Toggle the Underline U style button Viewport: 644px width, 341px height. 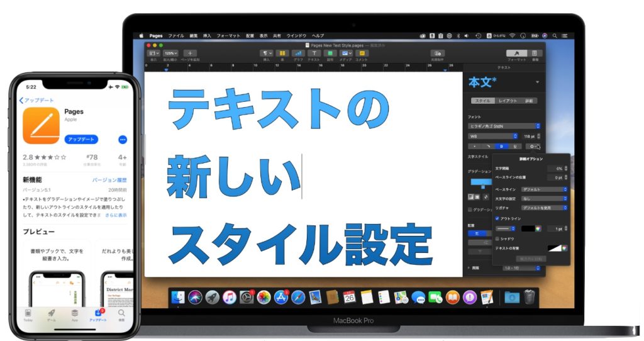point(514,146)
